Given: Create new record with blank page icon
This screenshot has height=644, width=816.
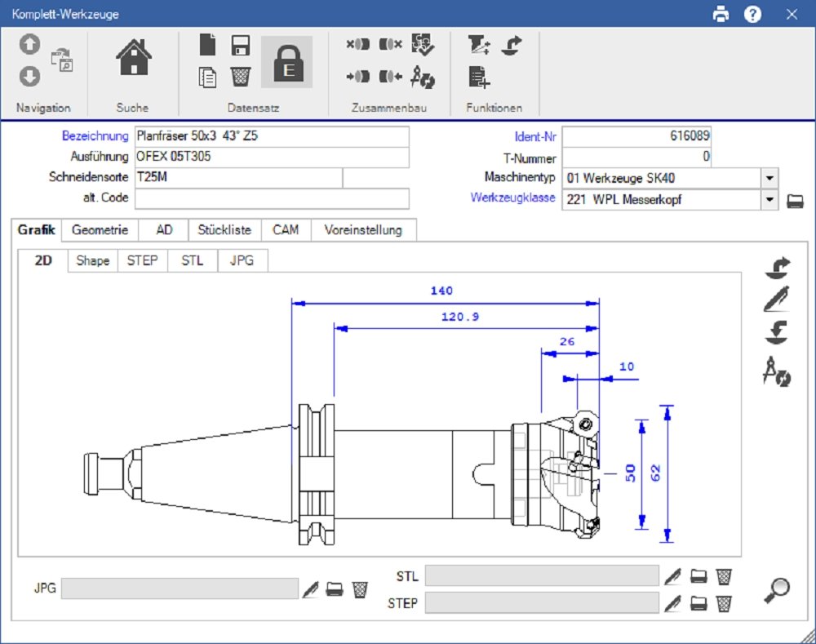Looking at the screenshot, I should pyautogui.click(x=208, y=45).
